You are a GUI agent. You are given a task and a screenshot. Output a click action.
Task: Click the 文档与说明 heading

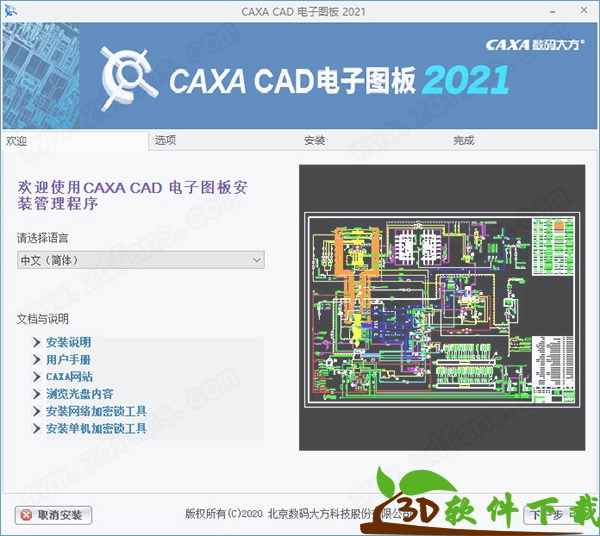coord(43,319)
